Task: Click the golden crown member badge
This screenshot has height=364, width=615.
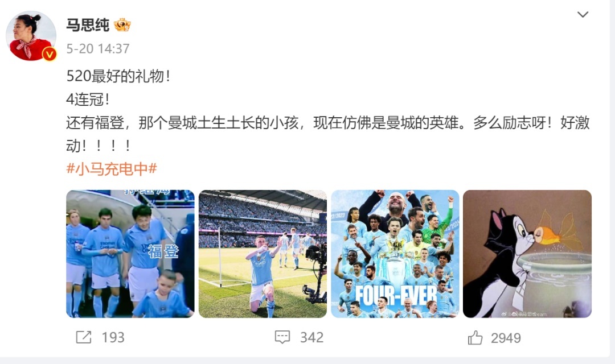Action: [x=122, y=25]
